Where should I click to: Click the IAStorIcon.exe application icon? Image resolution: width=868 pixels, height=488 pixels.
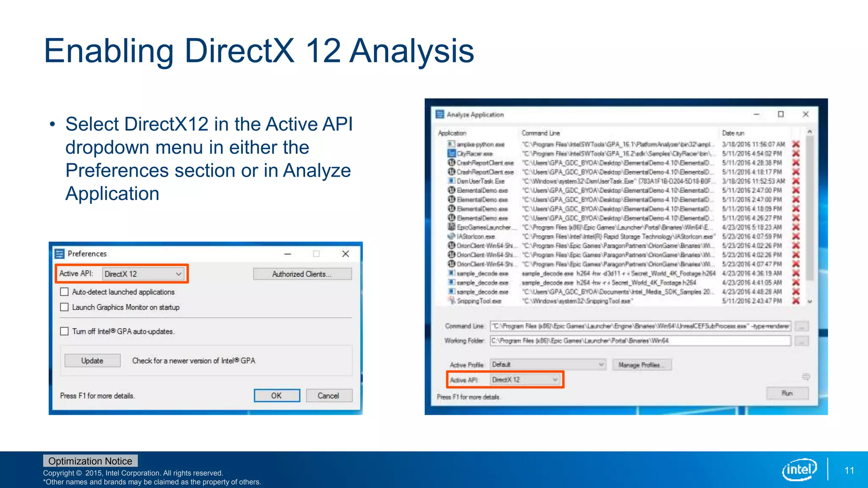(451, 237)
